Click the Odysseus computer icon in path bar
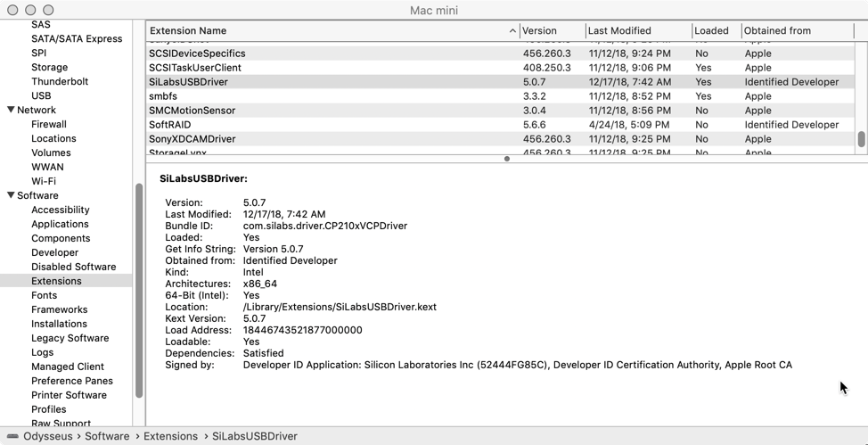This screenshot has height=445, width=868. [x=12, y=436]
